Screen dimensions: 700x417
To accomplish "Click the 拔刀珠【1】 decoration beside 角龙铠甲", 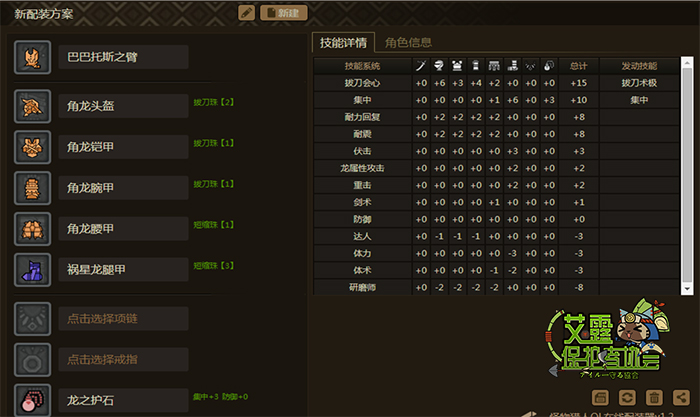I will (x=214, y=143).
